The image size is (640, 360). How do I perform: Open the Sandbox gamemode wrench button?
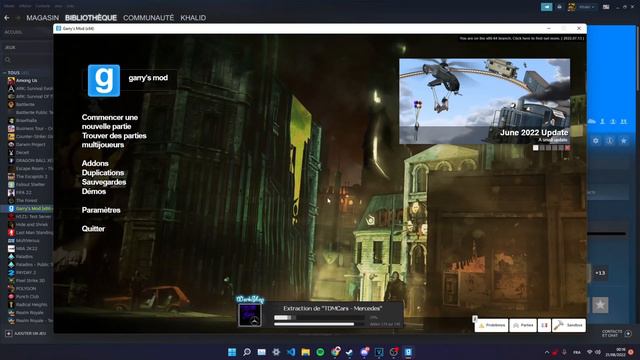(x=569, y=325)
